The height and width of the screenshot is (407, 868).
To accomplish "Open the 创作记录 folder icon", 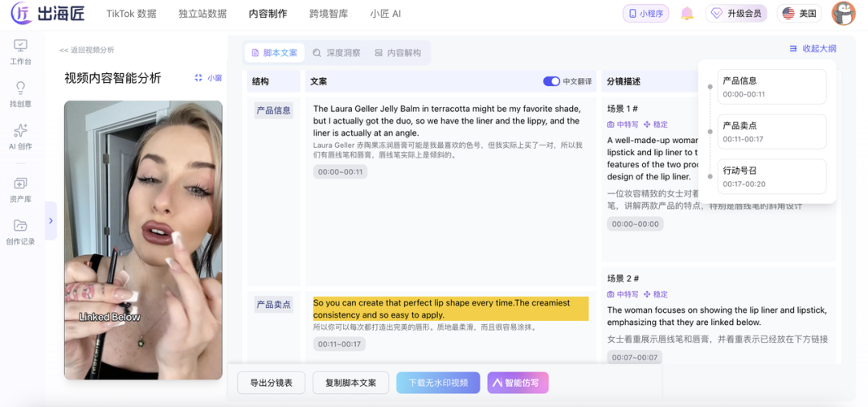I will [x=20, y=225].
